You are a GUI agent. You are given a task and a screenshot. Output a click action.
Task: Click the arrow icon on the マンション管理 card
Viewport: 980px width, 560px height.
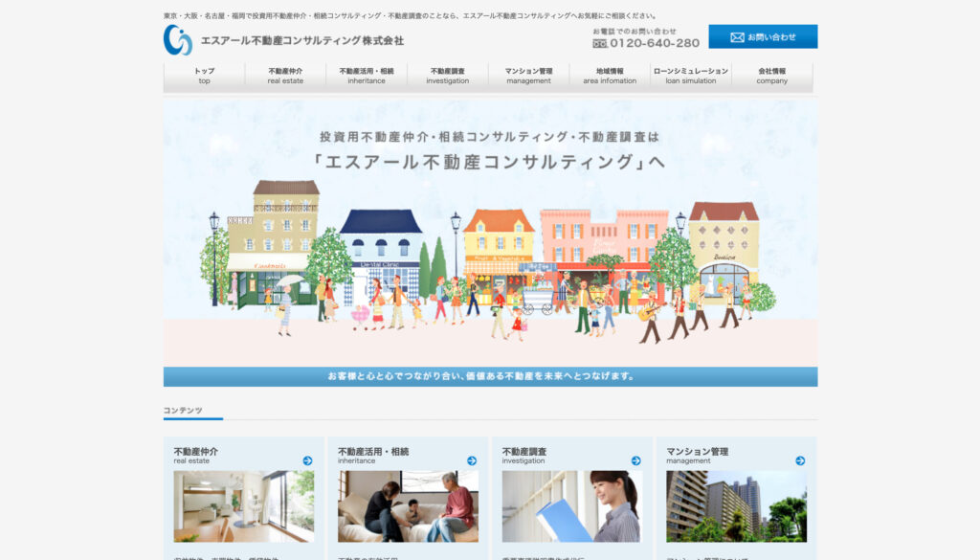tap(800, 460)
